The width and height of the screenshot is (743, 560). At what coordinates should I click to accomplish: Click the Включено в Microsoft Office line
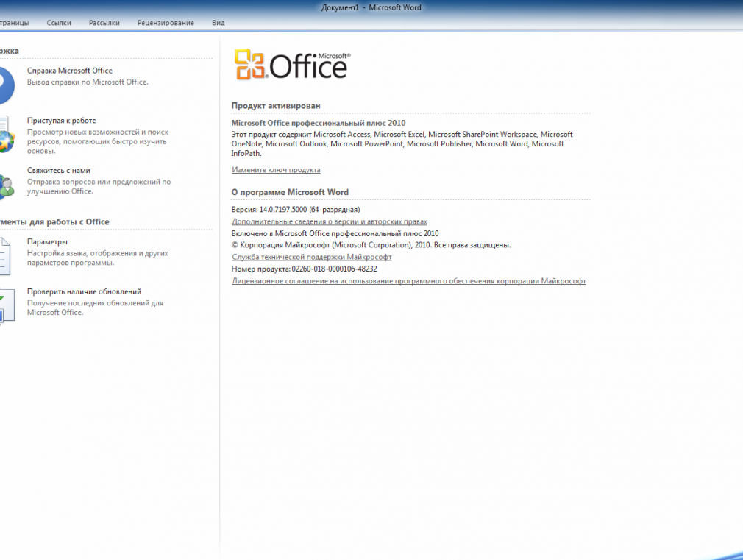[x=335, y=233]
